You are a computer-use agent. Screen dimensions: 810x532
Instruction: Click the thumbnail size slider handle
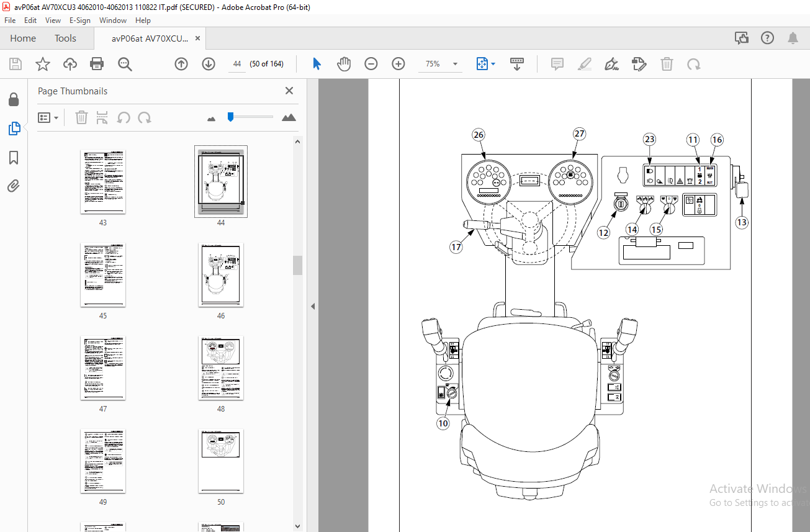230,117
